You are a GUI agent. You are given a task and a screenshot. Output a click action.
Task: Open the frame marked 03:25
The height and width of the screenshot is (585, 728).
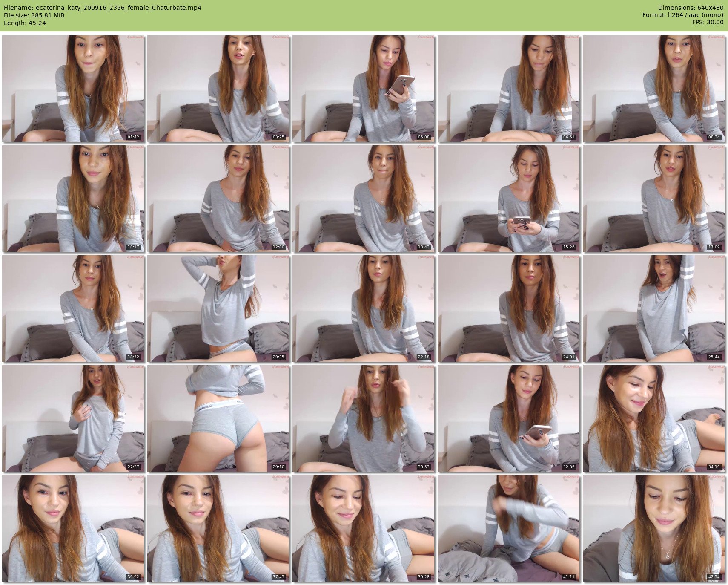tap(218, 89)
